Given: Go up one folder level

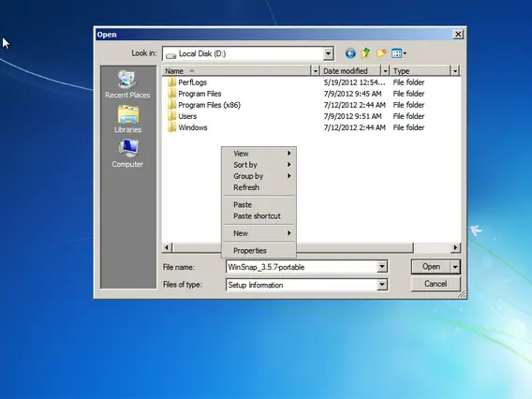Looking at the screenshot, I should pyautogui.click(x=365, y=53).
